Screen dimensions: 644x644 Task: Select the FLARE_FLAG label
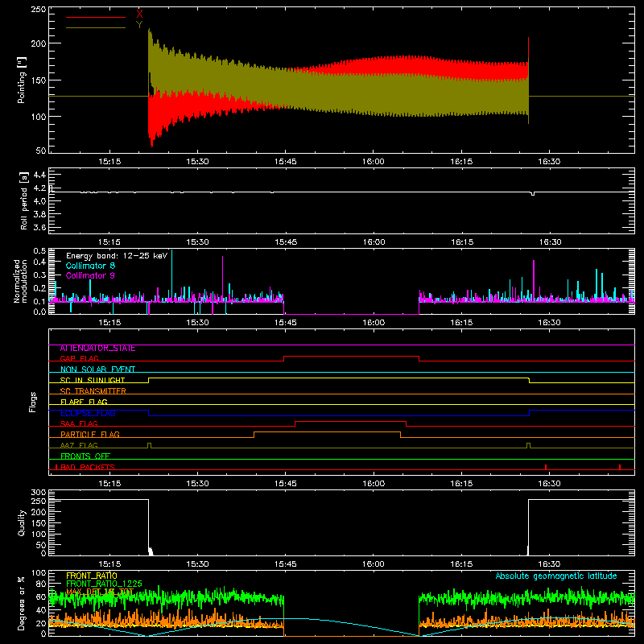[x=84, y=402]
